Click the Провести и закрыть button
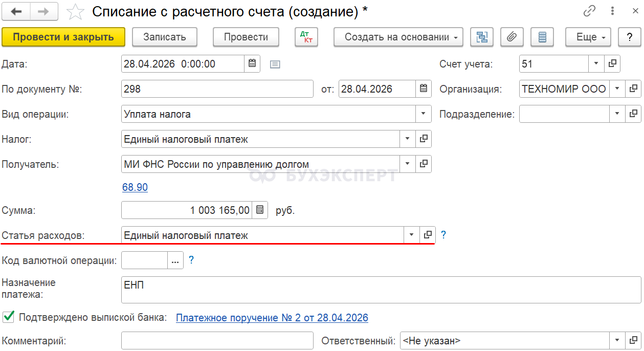 pyautogui.click(x=63, y=37)
